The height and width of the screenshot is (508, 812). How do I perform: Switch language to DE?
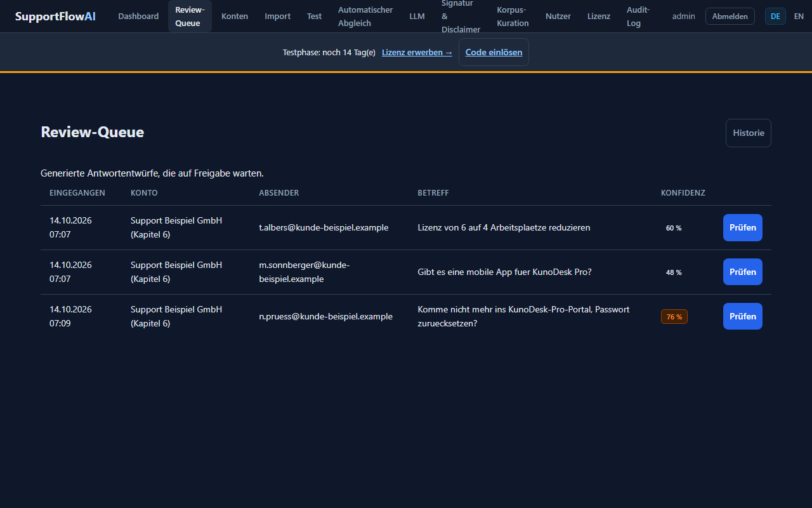tap(775, 17)
